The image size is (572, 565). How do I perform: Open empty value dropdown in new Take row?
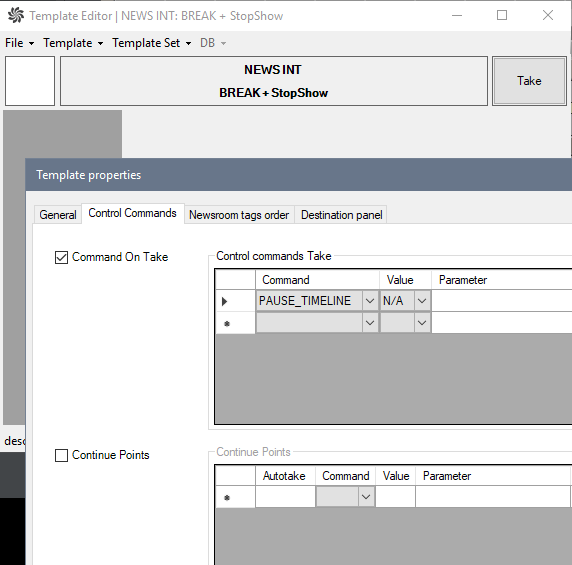[422, 323]
